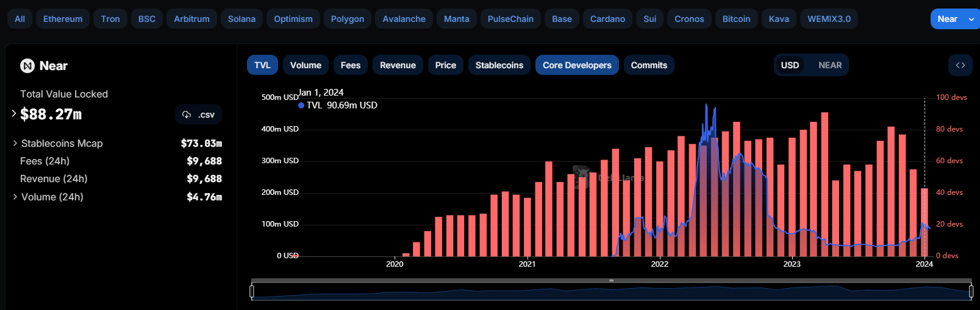Select USD denomination
This screenshot has width=980, height=310.
[790, 65]
